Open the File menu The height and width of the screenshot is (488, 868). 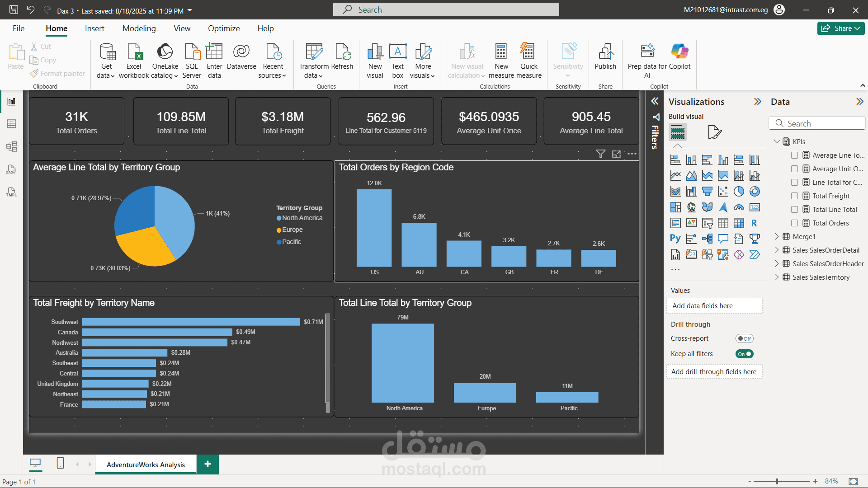(19, 28)
